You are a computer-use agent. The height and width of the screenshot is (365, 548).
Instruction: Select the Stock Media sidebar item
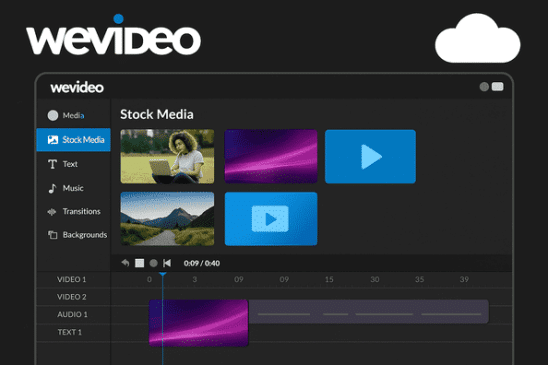click(x=73, y=140)
